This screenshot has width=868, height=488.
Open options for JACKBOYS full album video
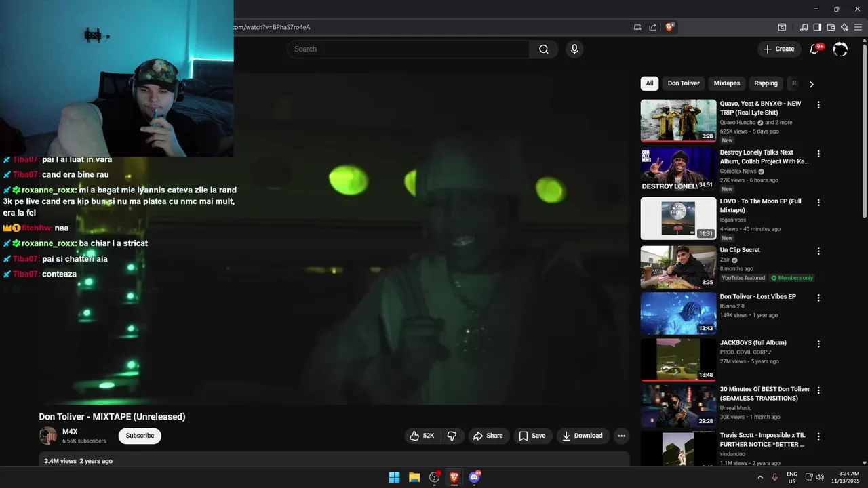point(818,344)
